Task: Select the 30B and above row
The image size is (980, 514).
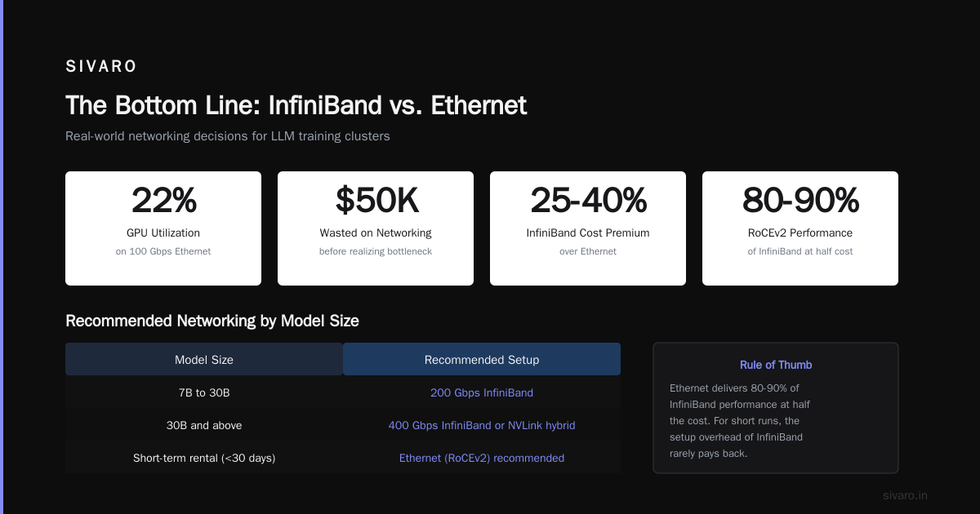Action: point(343,425)
